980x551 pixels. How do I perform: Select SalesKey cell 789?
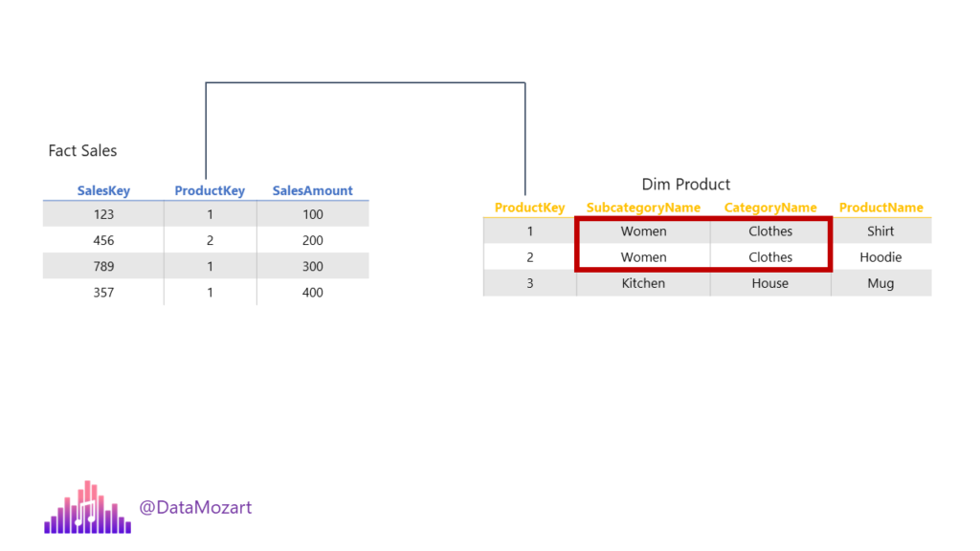point(103,267)
